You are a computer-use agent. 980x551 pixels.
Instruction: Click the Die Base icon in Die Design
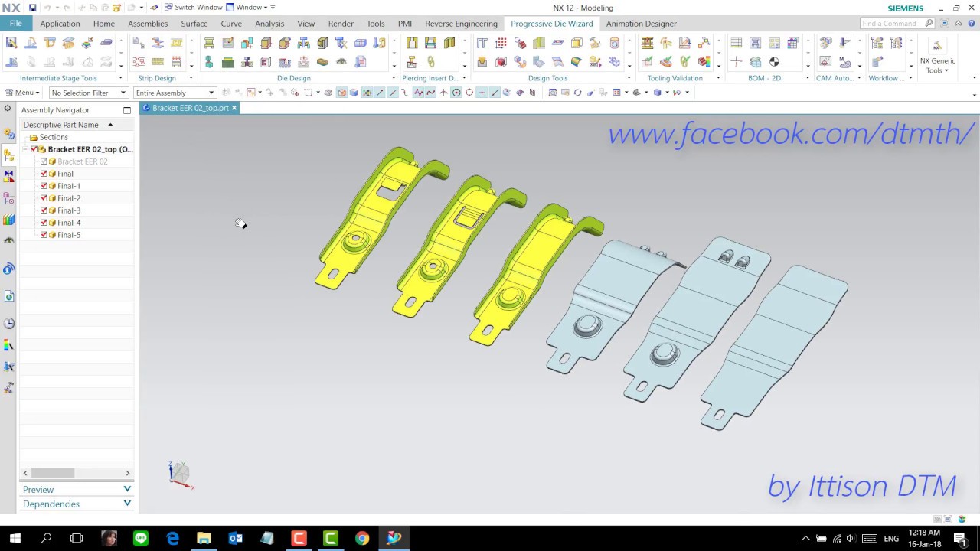tap(209, 43)
